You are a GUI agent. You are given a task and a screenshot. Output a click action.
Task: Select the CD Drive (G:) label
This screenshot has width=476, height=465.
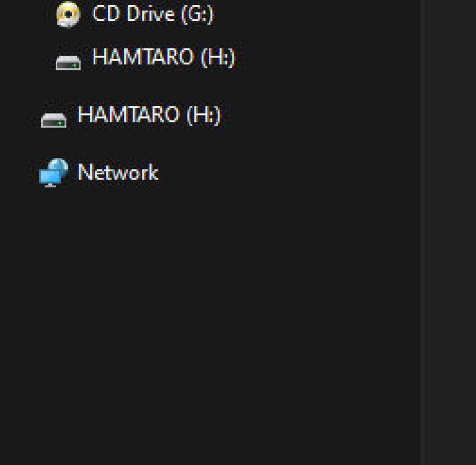point(152,14)
